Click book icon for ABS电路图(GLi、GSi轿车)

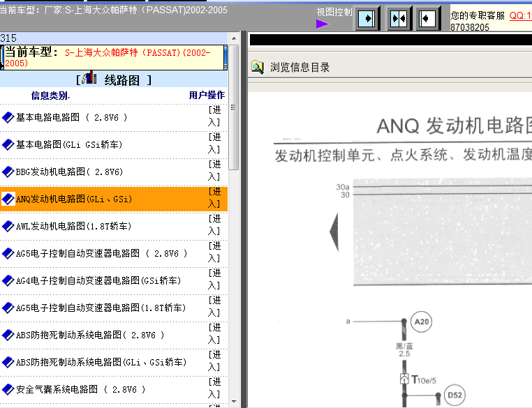[x=8, y=362]
